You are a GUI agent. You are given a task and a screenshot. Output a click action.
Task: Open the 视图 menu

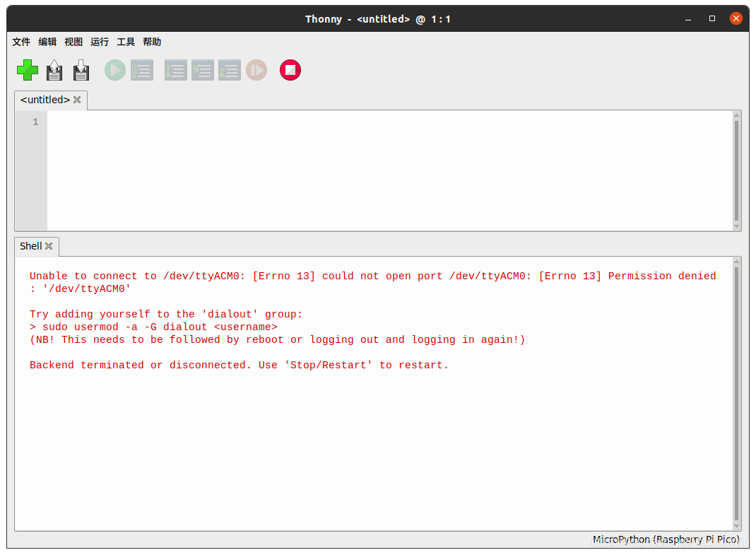point(73,42)
